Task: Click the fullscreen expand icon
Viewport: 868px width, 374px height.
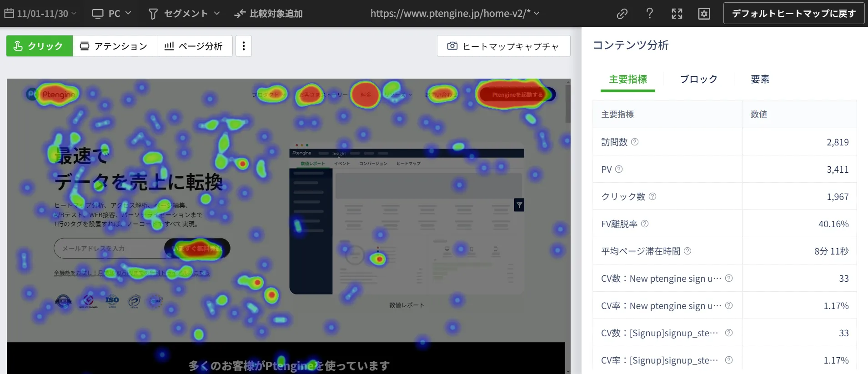Action: tap(677, 14)
